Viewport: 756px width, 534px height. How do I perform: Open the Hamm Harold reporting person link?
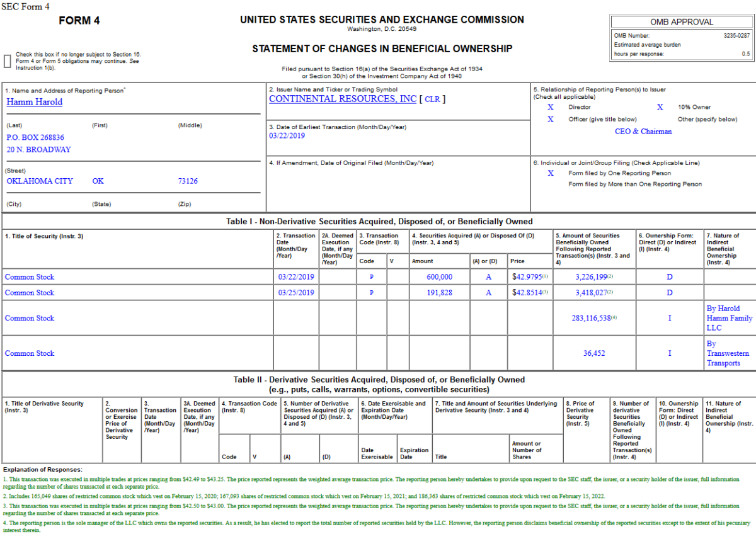click(35, 102)
